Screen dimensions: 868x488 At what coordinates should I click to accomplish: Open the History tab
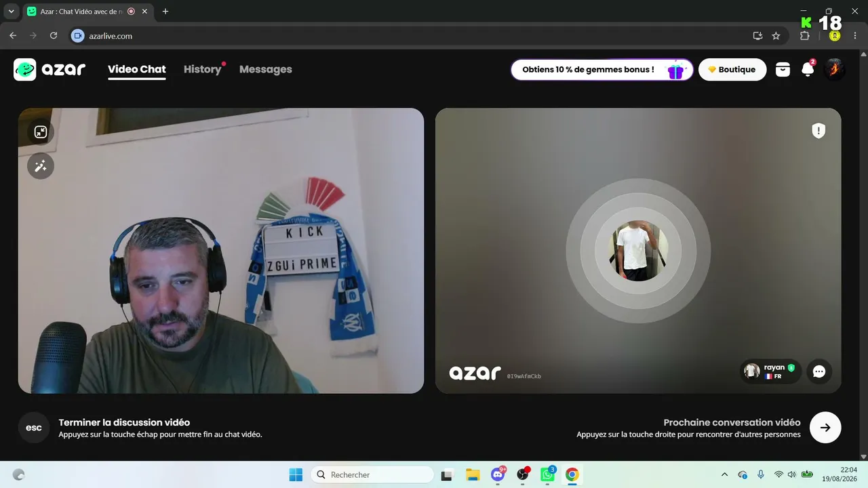point(202,69)
